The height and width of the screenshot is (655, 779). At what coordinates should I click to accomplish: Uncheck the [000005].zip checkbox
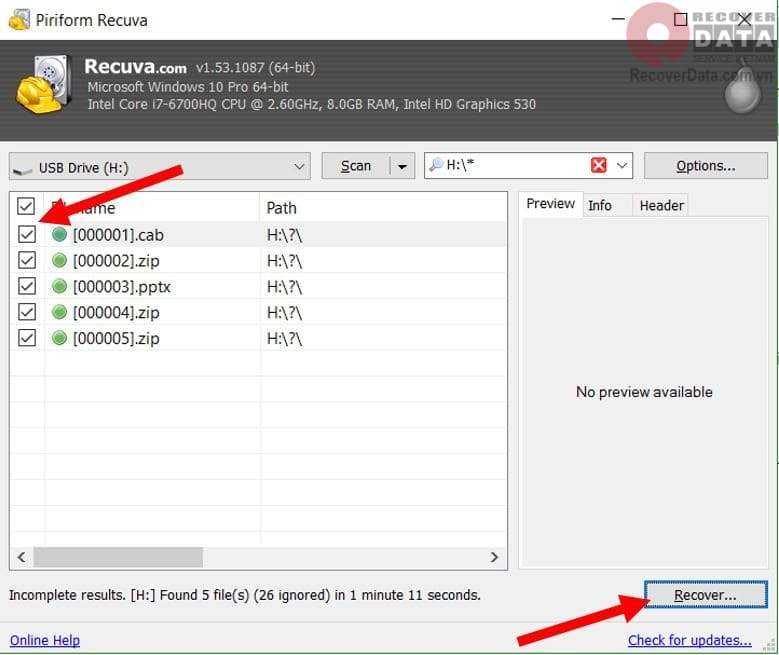[x=27, y=337]
